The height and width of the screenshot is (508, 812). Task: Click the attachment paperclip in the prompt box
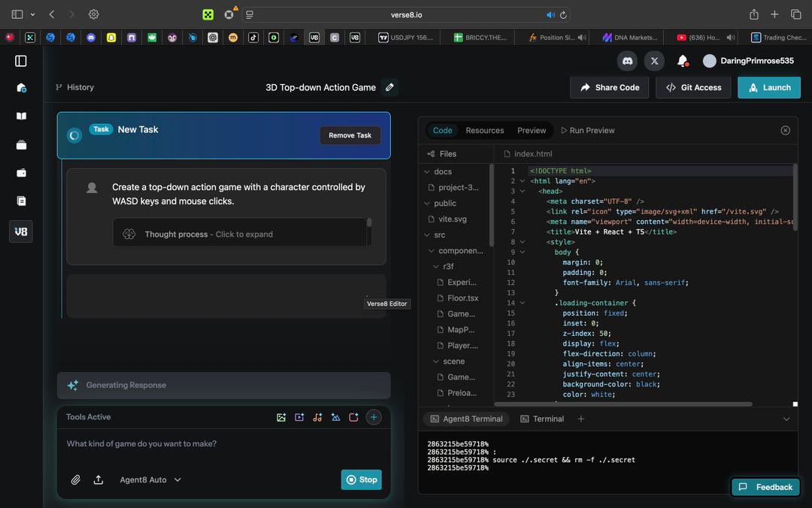75,479
